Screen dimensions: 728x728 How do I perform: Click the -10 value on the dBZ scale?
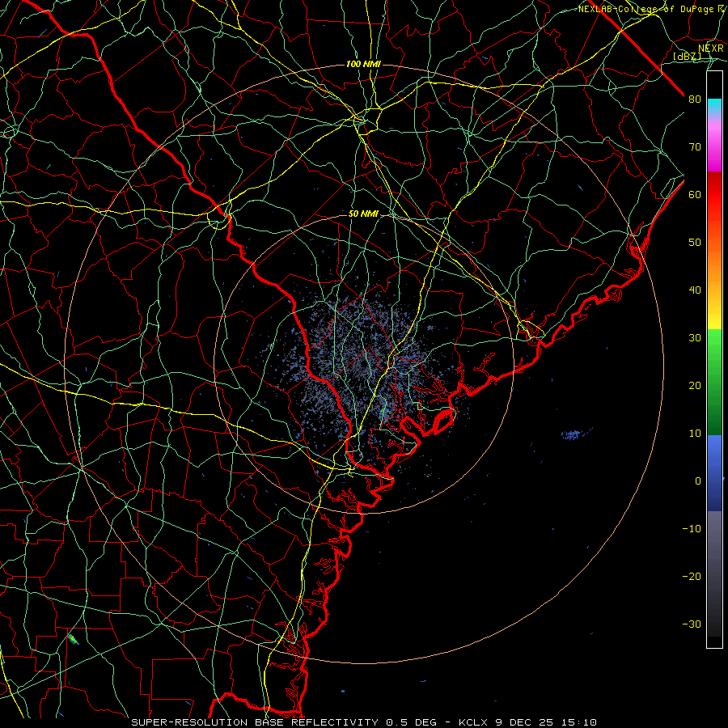coord(692,529)
